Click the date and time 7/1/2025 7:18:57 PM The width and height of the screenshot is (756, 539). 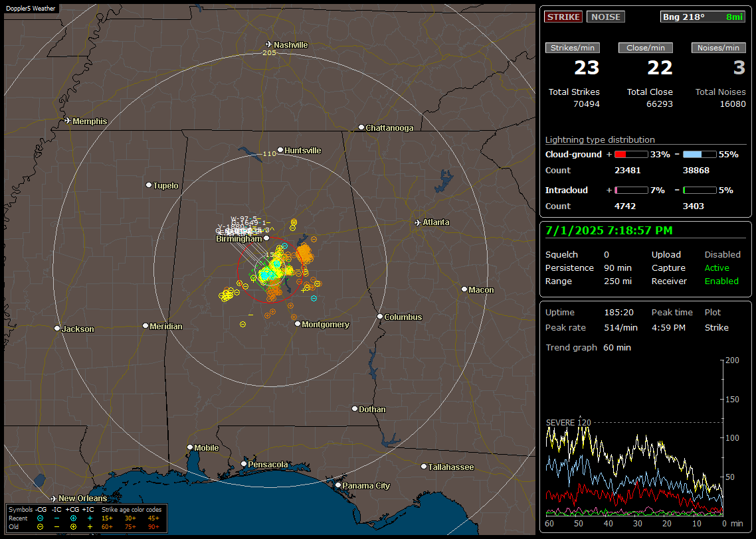[x=609, y=230]
